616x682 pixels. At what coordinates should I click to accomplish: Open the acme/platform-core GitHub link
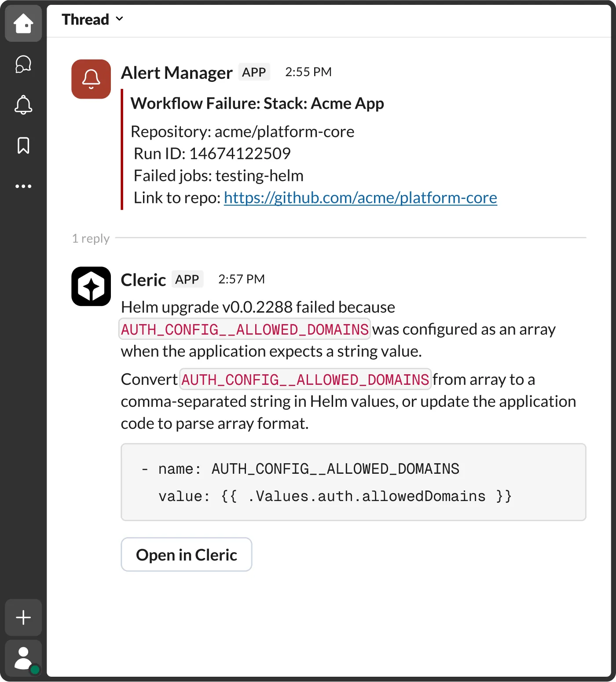click(360, 198)
